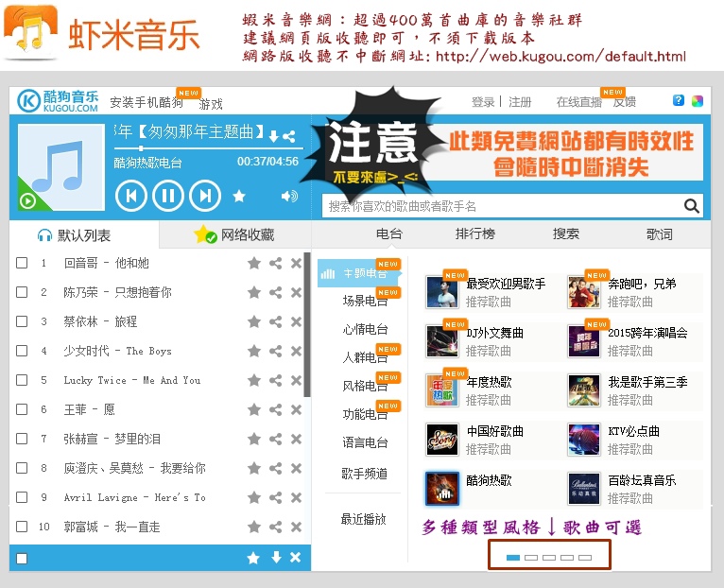Open the 游戏 link
The width and height of the screenshot is (724, 588).
[x=211, y=104]
